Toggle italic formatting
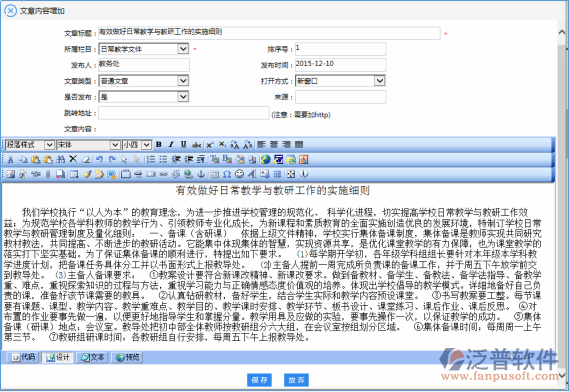This screenshot has width=569, height=392. tap(171, 145)
